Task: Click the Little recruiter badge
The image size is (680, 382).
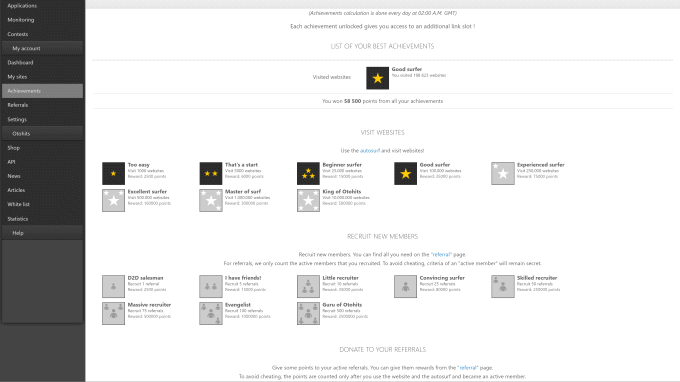Action: 308,287
